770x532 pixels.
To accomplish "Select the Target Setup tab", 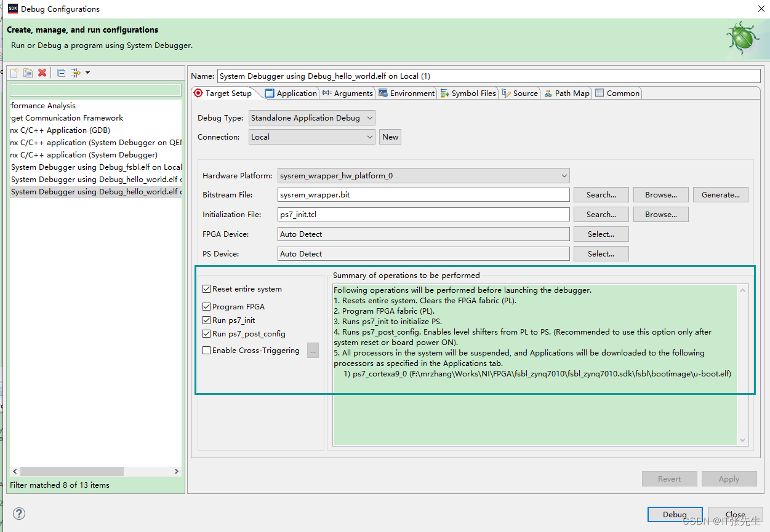I will point(223,93).
